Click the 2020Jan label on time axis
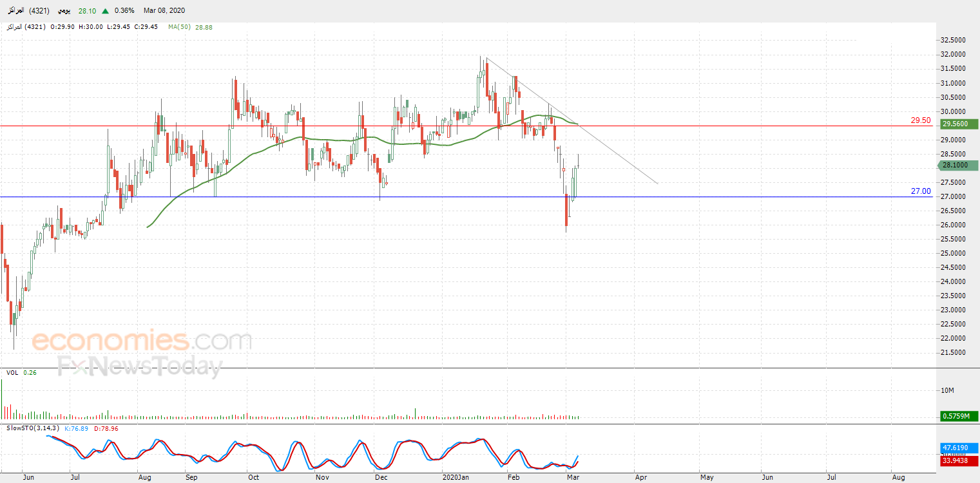Screen dimensions: 980x483 point(455,478)
